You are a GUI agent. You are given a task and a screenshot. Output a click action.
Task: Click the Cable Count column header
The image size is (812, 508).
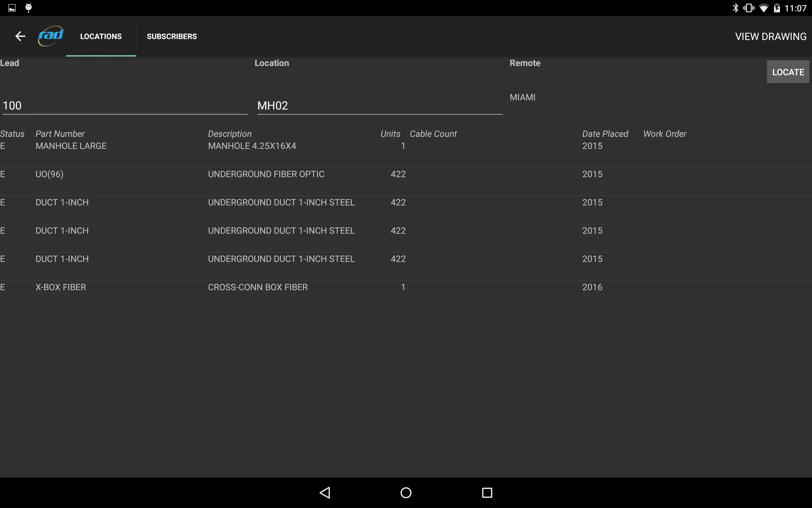pyautogui.click(x=433, y=134)
